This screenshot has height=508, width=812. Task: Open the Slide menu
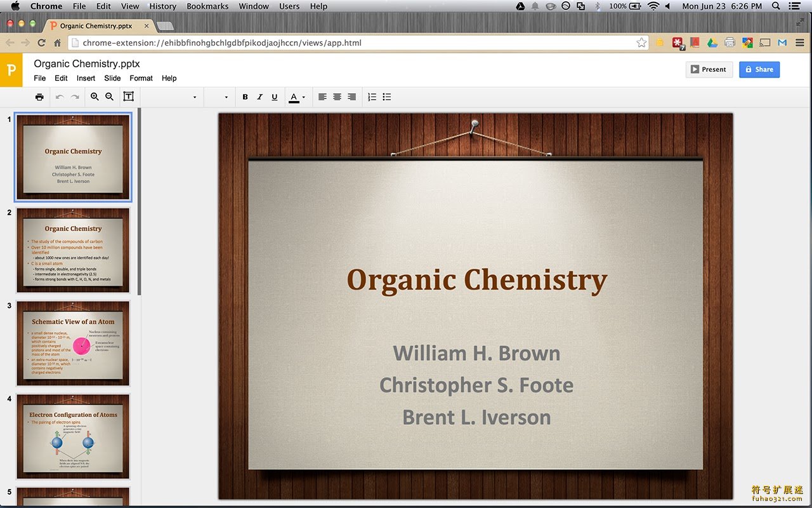click(112, 78)
